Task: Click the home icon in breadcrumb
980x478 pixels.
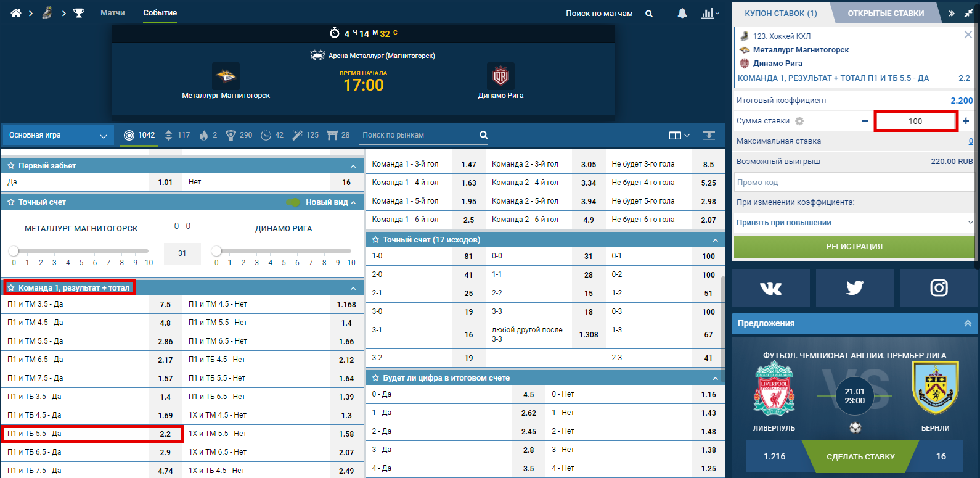Action: click(x=16, y=13)
